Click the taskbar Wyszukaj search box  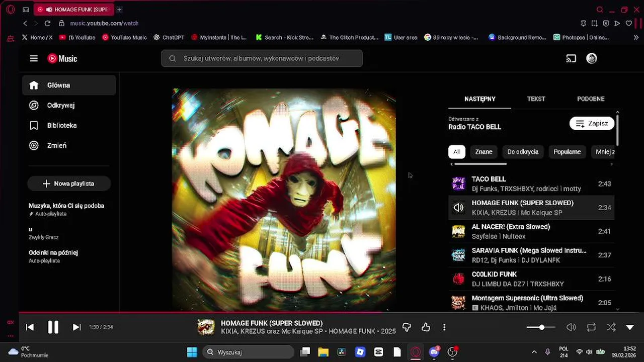(x=249, y=352)
